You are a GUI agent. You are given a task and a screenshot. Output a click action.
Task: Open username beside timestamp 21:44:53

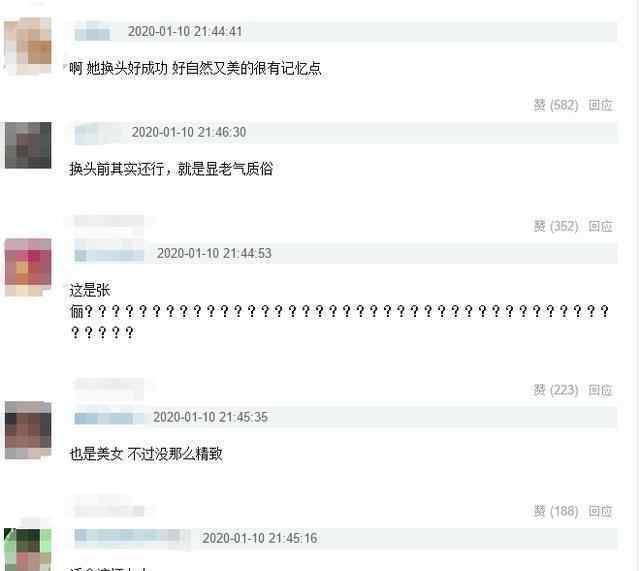(109, 254)
